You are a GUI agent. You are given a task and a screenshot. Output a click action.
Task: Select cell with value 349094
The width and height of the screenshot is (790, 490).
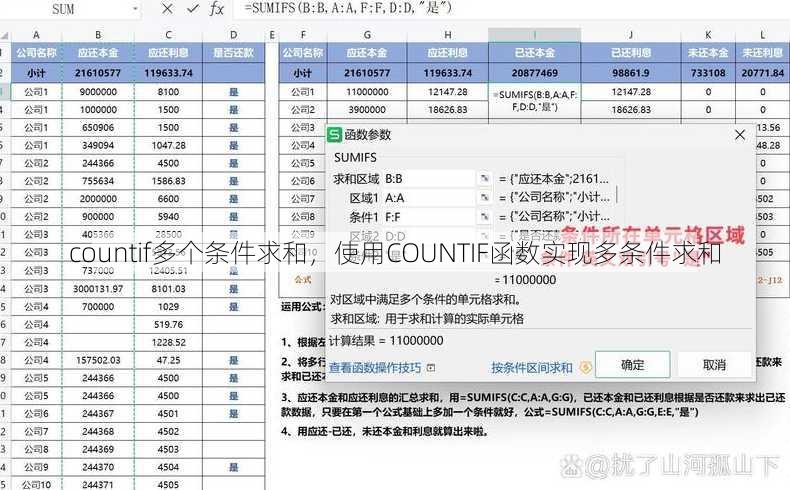(98, 145)
